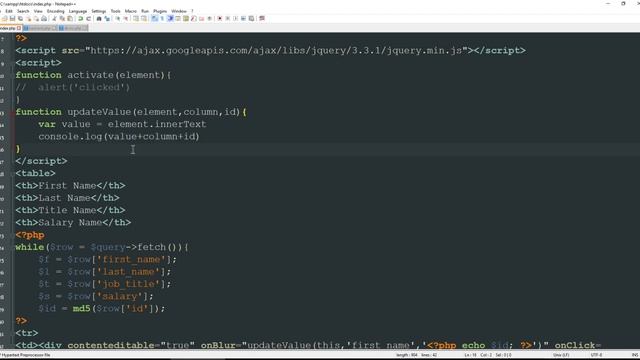The height and width of the screenshot is (360, 640).
Task: Click the Zoom In magnifier icon
Action: 118,18
